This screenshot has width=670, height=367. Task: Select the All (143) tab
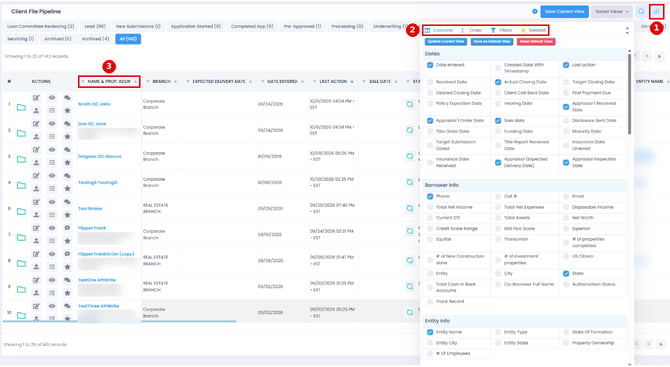(x=128, y=39)
